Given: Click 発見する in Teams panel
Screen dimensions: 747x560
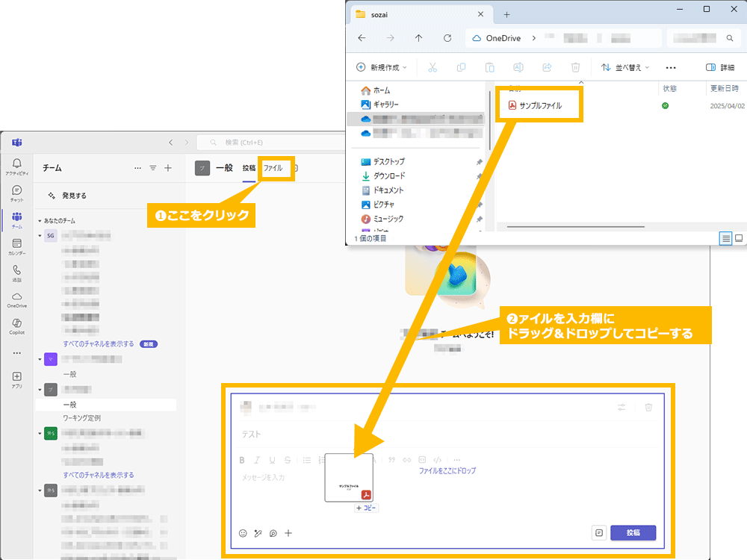Looking at the screenshot, I should click(x=67, y=196).
